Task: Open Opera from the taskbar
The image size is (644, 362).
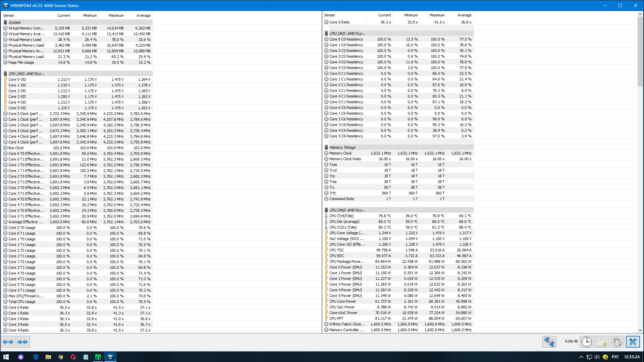Action: [x=73, y=357]
